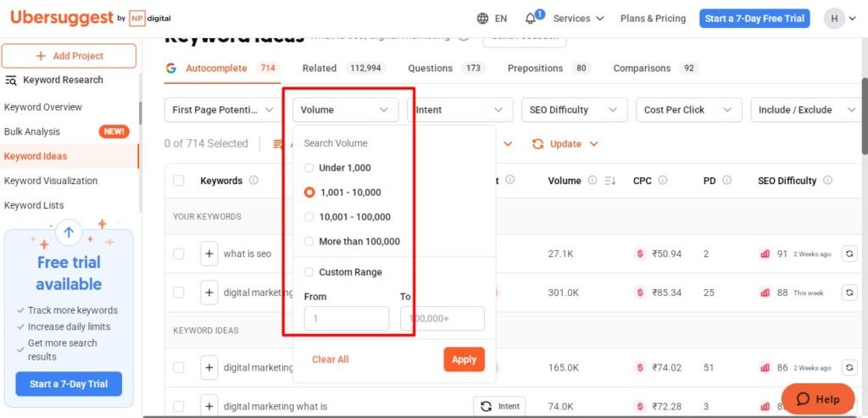The width and height of the screenshot is (868, 418).
Task: Select the More than 100,000 radio option
Action: click(309, 242)
